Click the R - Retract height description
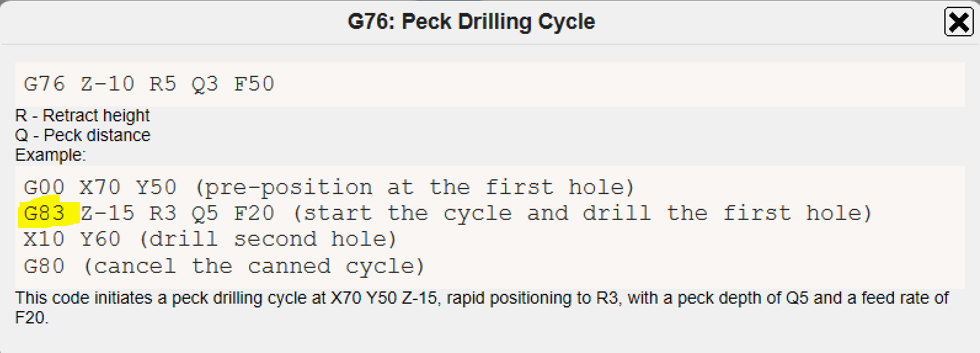The height and width of the screenshot is (353, 980). [x=82, y=116]
